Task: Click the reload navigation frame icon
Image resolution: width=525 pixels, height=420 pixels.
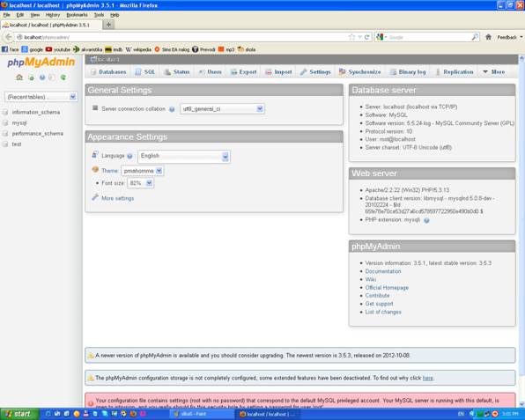Action: click(63, 77)
